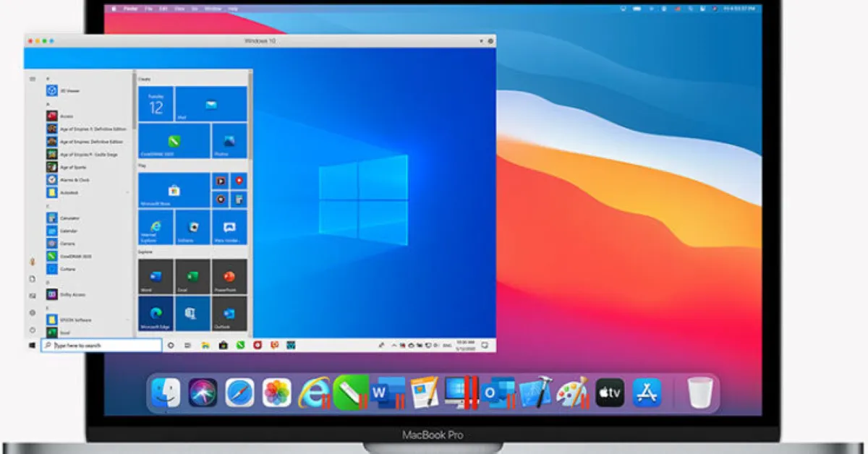Open Pages app in the dock
The height and width of the screenshot is (454, 868).
424,393
